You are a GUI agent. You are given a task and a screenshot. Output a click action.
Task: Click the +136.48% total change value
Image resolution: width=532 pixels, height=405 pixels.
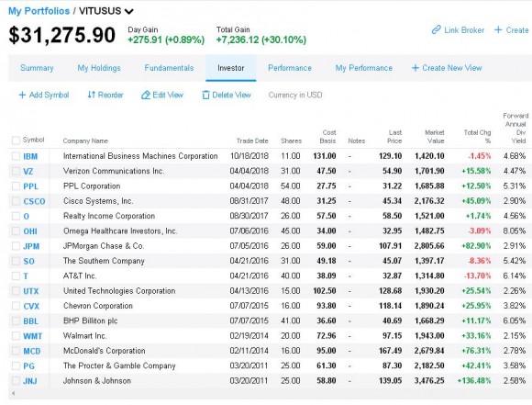(474, 380)
